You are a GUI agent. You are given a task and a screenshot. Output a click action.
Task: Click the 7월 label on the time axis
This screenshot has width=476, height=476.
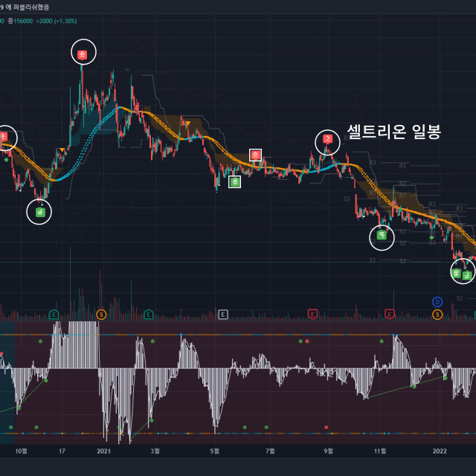(x=270, y=451)
